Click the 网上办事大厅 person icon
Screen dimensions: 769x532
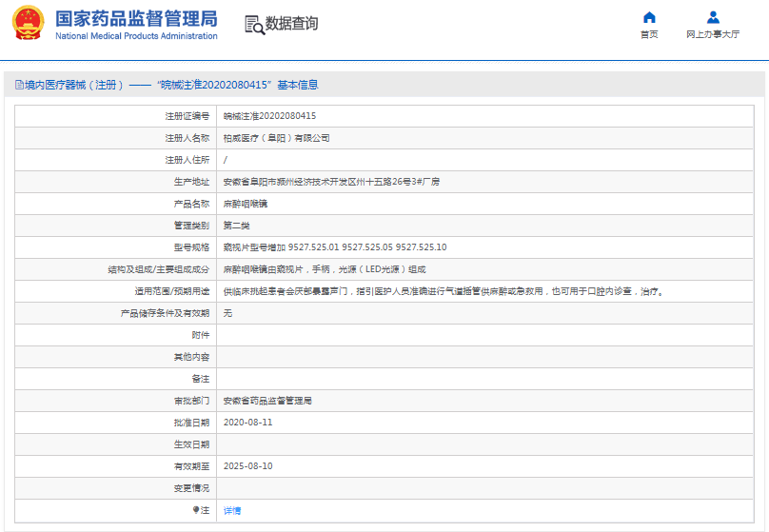point(713,17)
